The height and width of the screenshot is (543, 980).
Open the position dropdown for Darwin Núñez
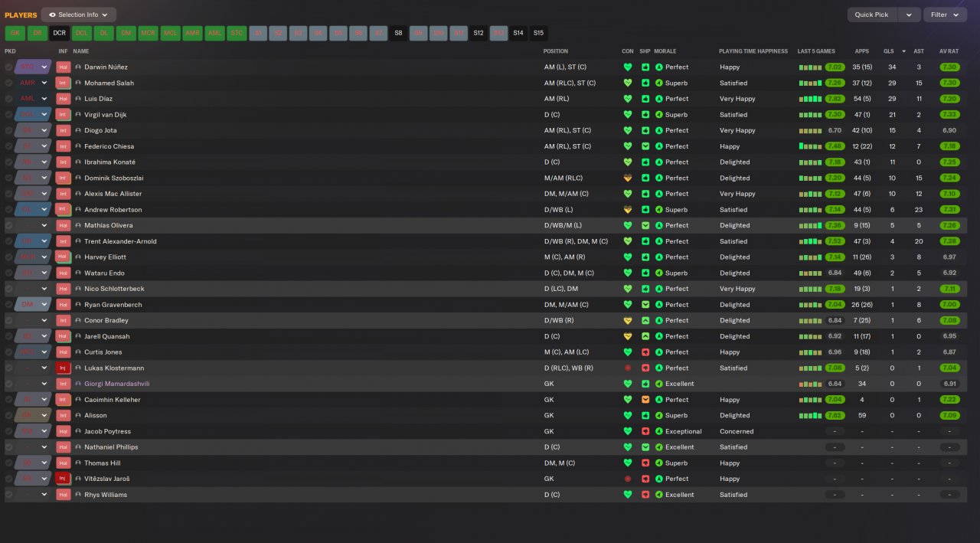[x=44, y=67]
